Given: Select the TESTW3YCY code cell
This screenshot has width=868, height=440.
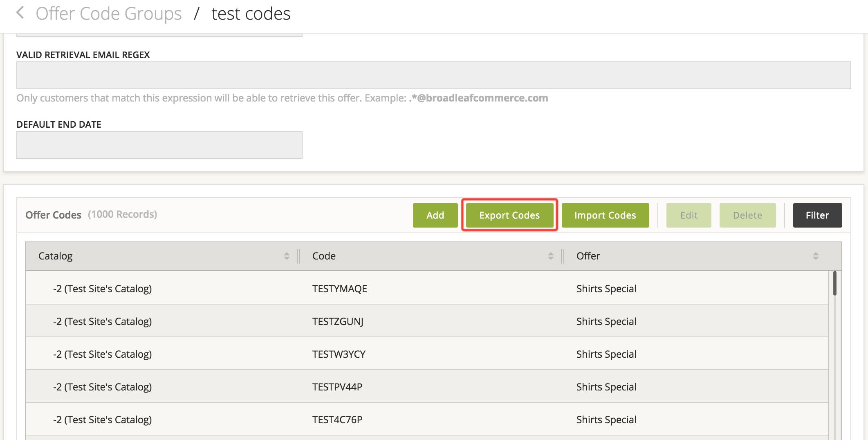Looking at the screenshot, I should [339, 354].
